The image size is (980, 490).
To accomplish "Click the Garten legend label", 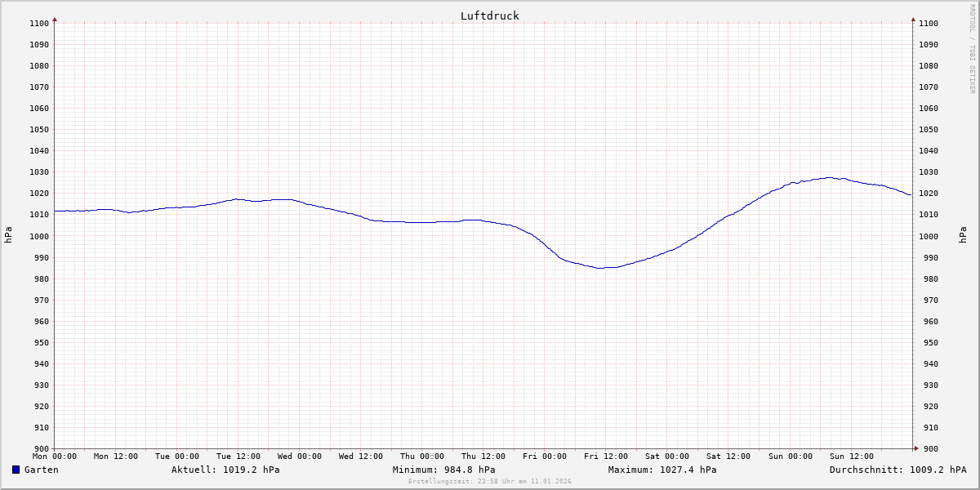I will click(41, 470).
